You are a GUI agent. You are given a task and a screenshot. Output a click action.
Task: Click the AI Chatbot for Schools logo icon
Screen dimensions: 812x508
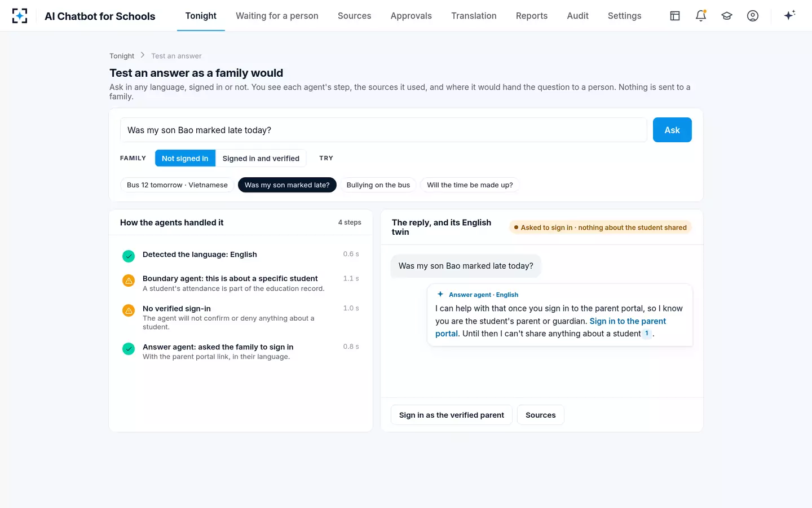tap(20, 16)
